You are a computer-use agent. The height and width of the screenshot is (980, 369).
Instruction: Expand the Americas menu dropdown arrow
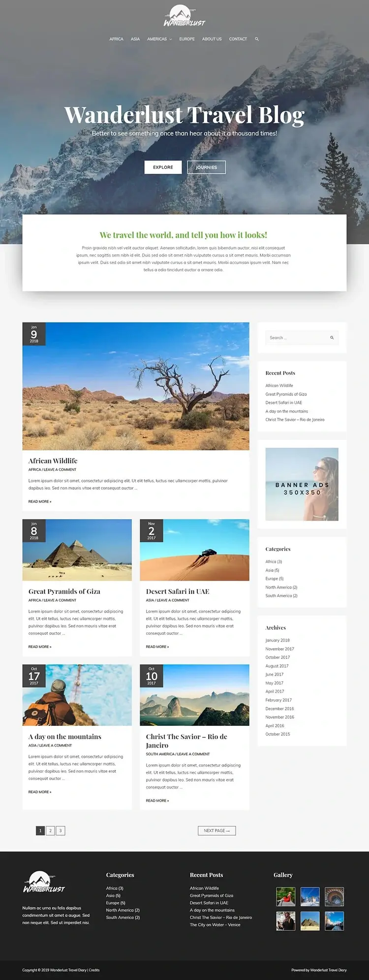pos(171,39)
